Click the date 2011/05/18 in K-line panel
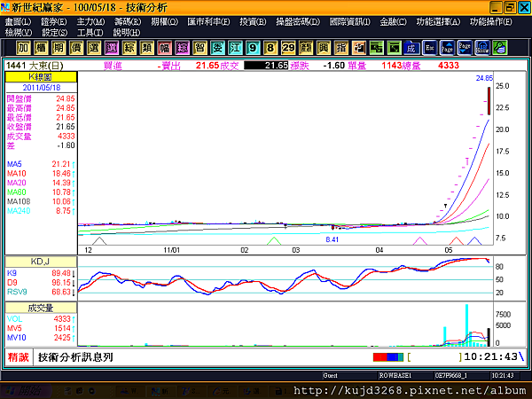 42,88
